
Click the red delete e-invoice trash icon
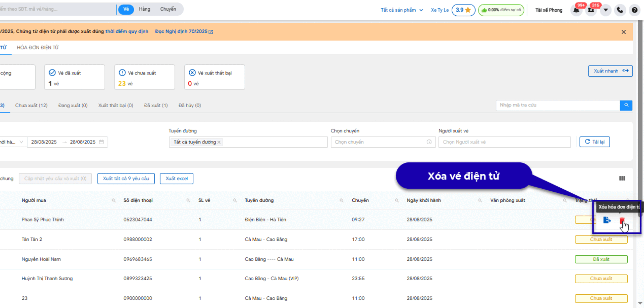click(x=622, y=220)
